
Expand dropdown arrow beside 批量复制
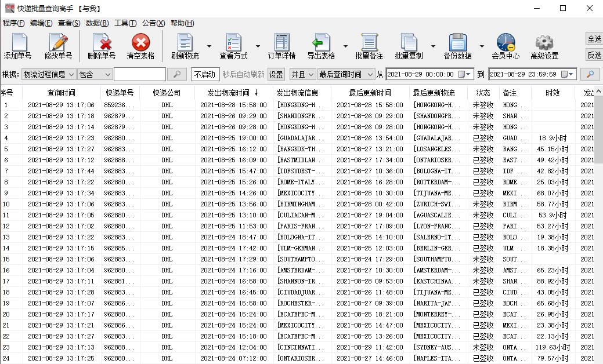(x=433, y=46)
